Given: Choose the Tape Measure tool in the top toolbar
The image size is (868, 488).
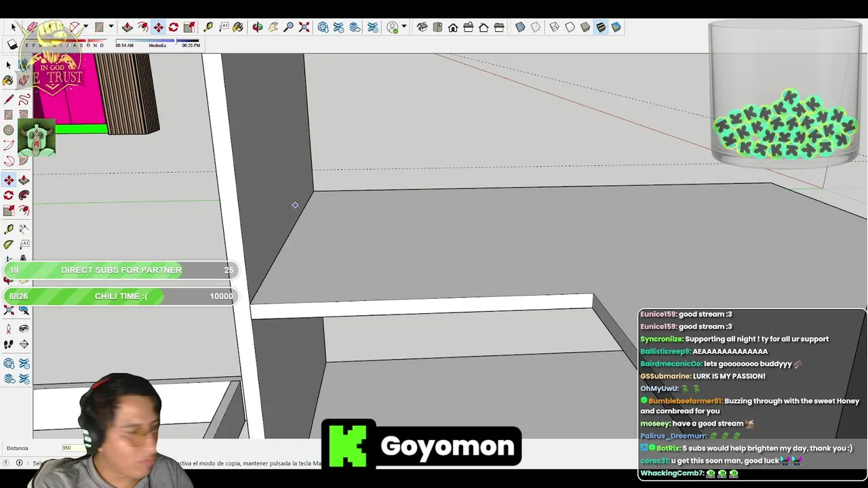Looking at the screenshot, I should click(208, 27).
